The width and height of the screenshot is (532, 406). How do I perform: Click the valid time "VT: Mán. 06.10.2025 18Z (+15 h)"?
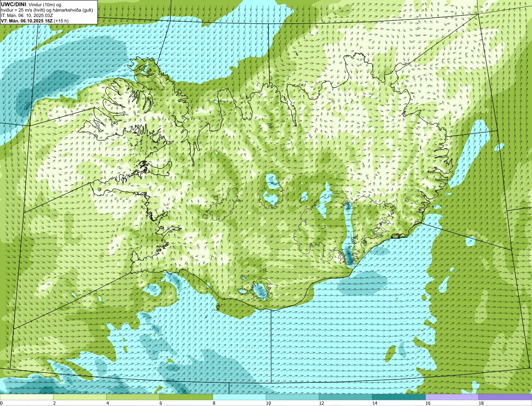coord(35,21)
